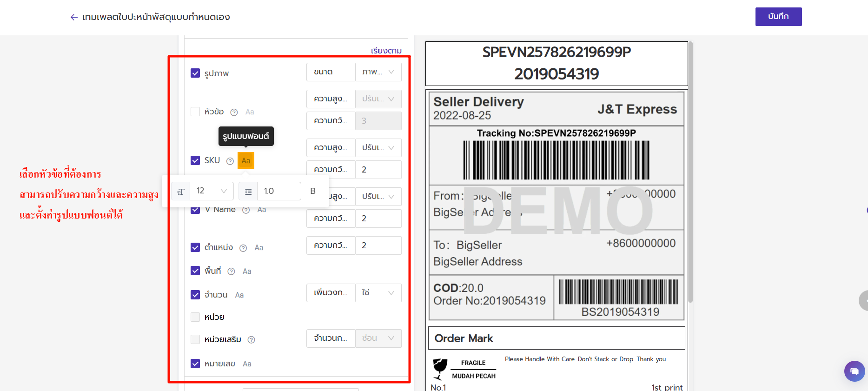Screen dimensions: 868x391
Task: Click the highlighted Aa font style icon for SKU
Action: point(245,160)
